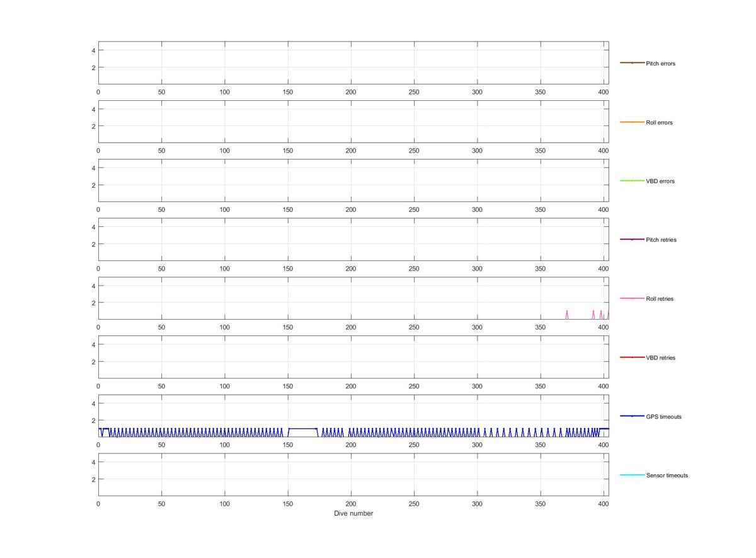Viewport: 756px width, 558px height.
Task: Click the 150 tick below the Pitch retries plot
Action: [288, 269]
